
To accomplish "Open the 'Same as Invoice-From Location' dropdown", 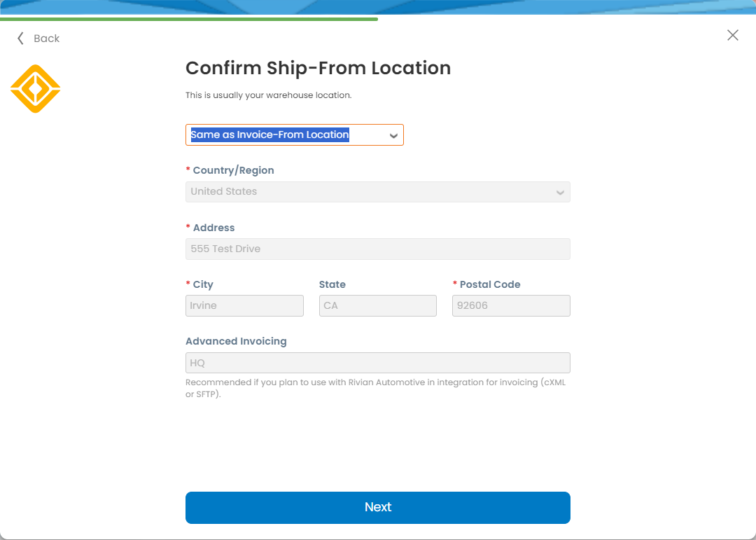I will pos(294,134).
